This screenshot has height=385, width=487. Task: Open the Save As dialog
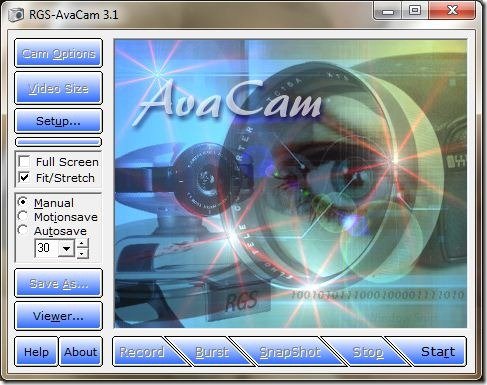58,283
